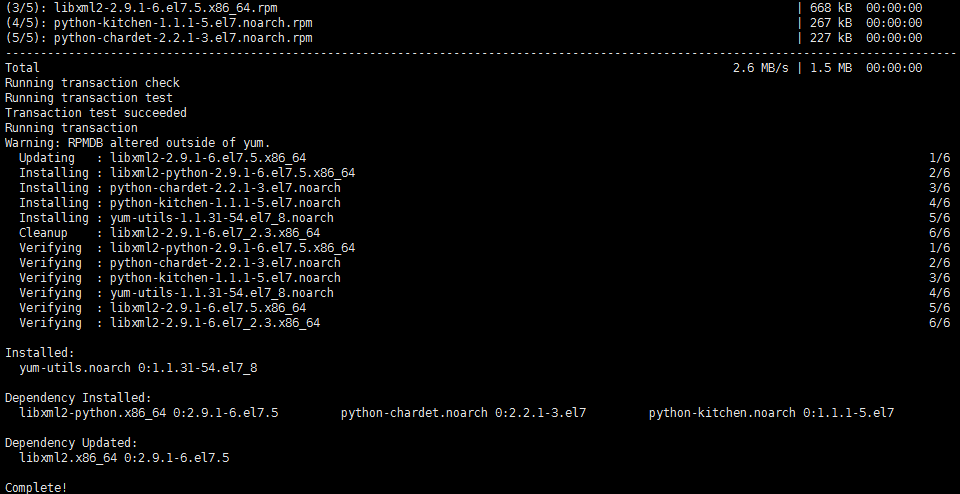This screenshot has width=960, height=494.
Task: Click the 2.6 MB/s total download speed
Action: point(761,68)
